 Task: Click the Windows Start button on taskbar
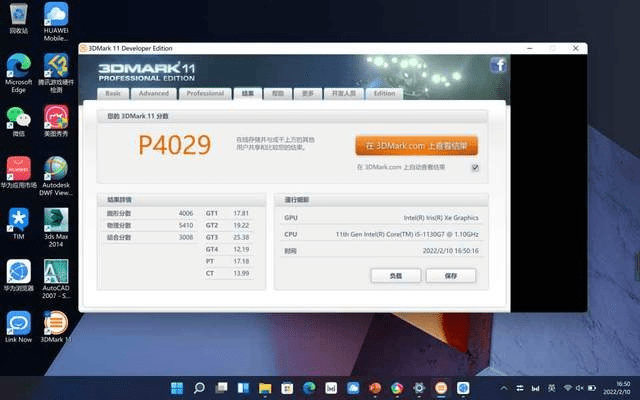pyautogui.click(x=177, y=387)
